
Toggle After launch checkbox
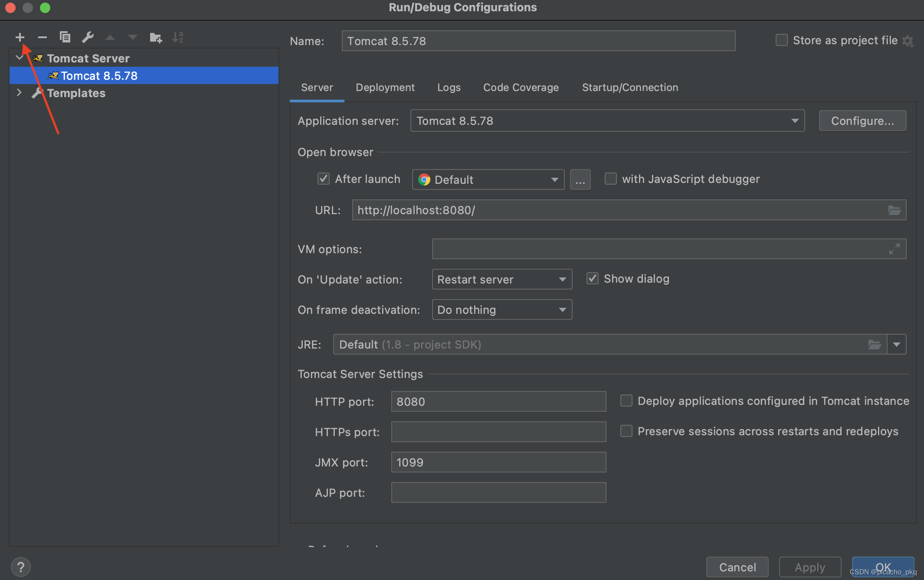[324, 179]
